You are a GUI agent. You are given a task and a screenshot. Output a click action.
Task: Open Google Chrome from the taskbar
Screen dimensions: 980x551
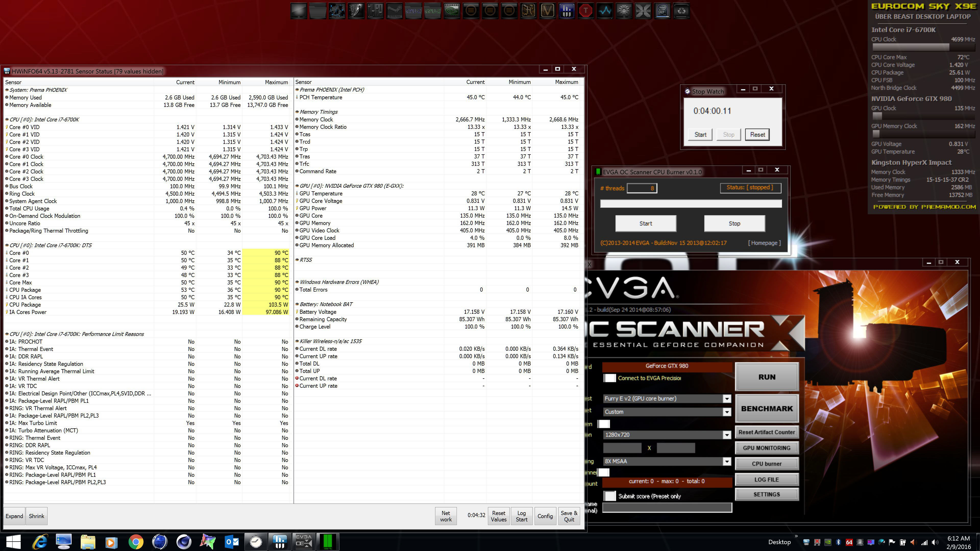tap(136, 542)
